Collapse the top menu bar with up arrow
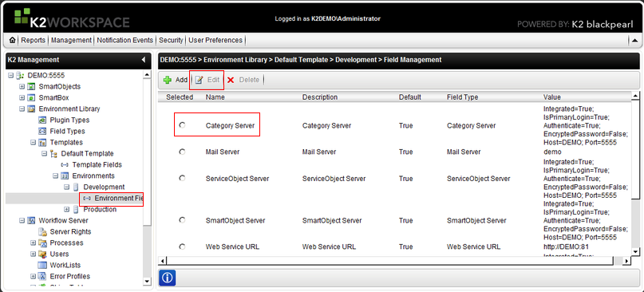 [634, 40]
